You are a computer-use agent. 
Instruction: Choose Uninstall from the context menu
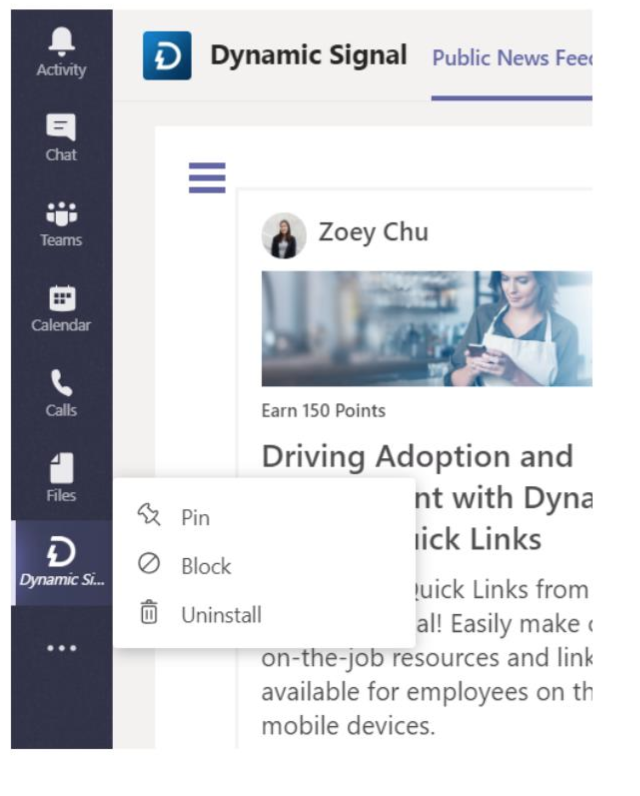pyautogui.click(x=264, y=615)
